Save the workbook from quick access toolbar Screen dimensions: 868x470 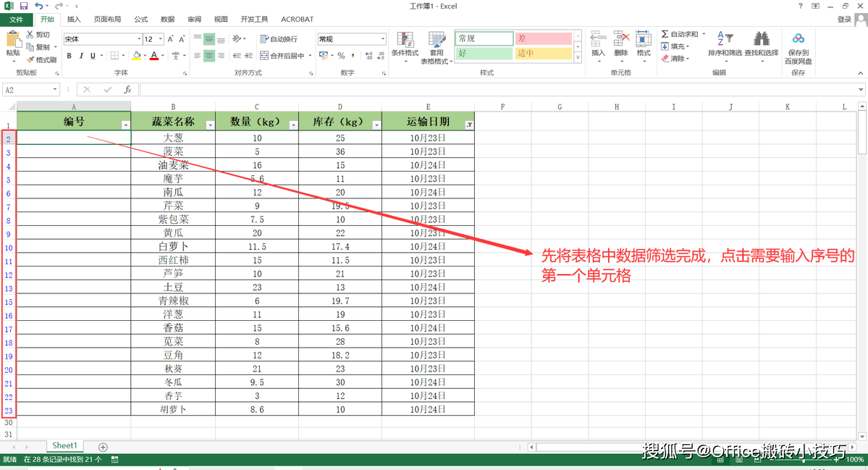tap(24, 6)
